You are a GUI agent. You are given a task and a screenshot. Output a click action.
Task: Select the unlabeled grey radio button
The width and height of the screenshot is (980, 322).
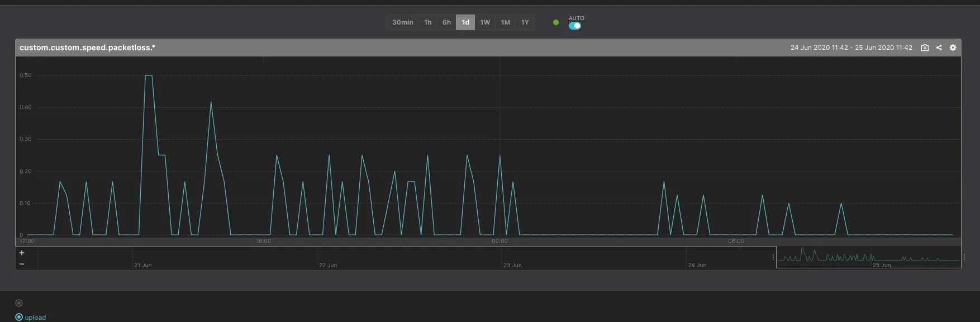pyautogui.click(x=19, y=303)
